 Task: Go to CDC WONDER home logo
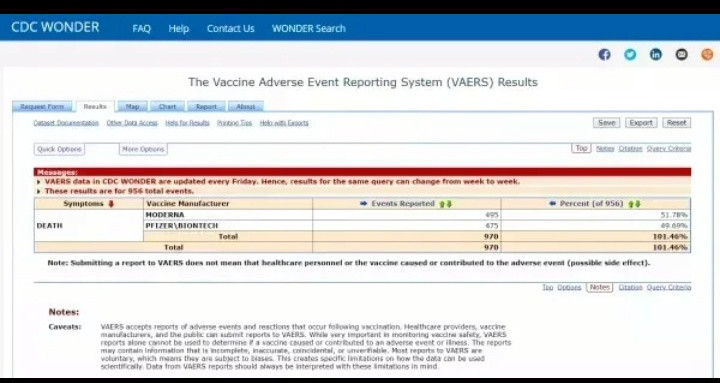(x=55, y=27)
